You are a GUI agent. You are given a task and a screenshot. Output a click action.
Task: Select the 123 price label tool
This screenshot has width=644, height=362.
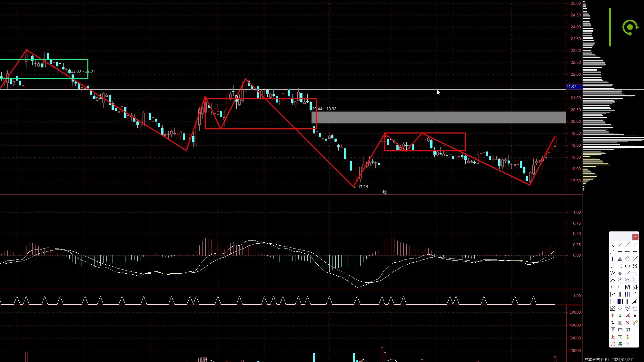click(620, 259)
